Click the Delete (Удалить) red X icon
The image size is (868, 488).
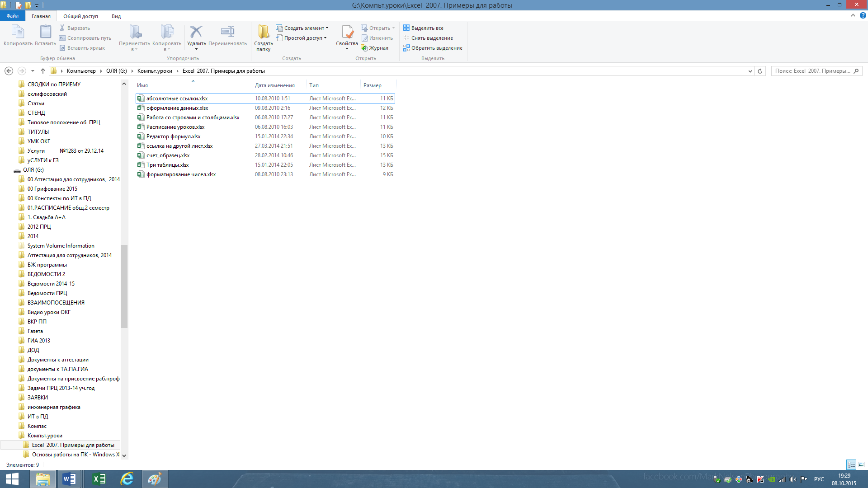[196, 32]
